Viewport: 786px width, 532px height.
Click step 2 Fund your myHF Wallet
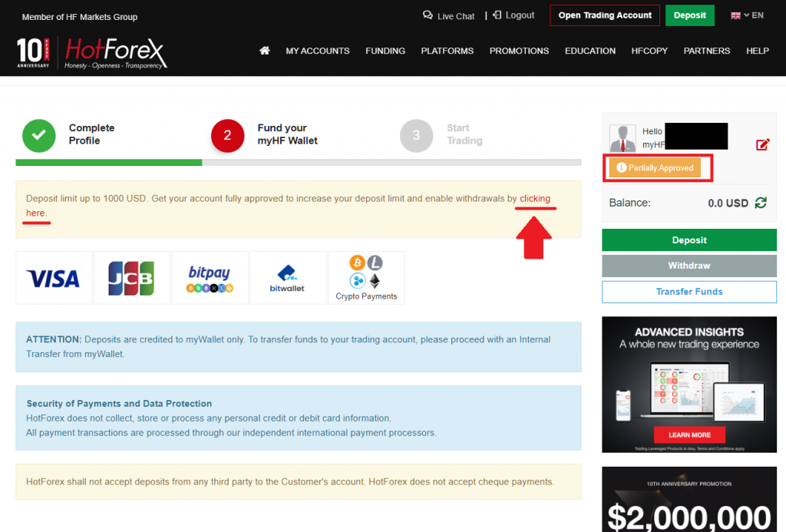pos(227,135)
